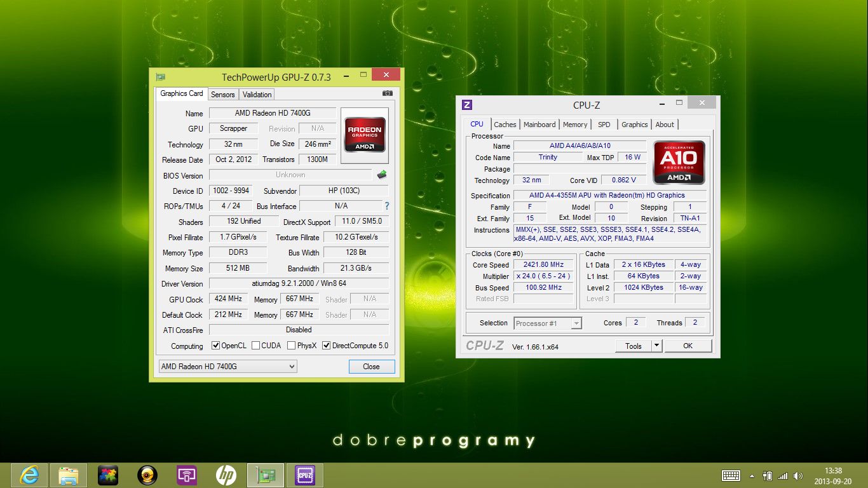Switch to the Graphics Card tab
Viewport: 868px width, 488px height.
(182, 93)
